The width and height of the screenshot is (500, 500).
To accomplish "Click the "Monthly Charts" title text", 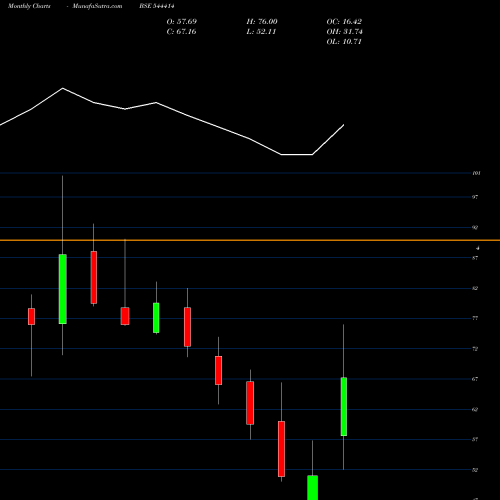I will pos(29,6).
